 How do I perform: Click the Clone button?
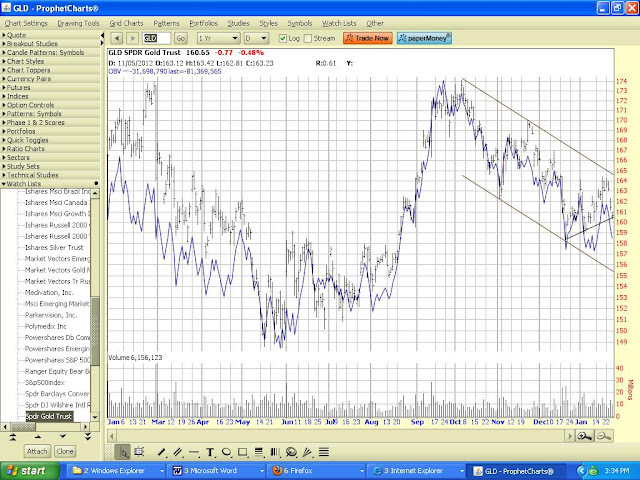(x=65, y=451)
